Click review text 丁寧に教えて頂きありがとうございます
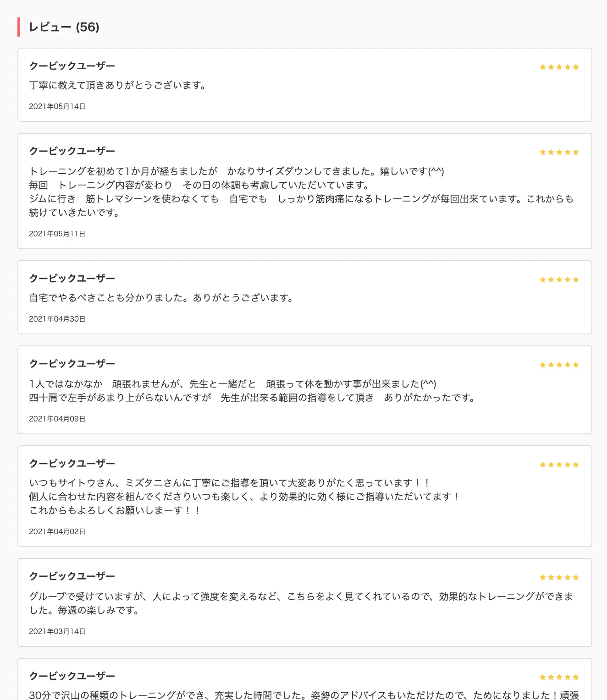The image size is (607, 700). [118, 86]
